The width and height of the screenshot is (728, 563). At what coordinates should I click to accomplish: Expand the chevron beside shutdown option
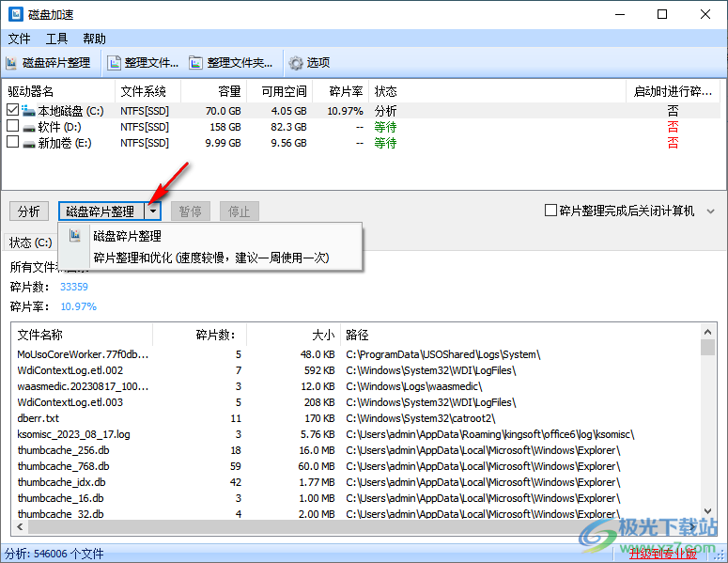[710, 211]
